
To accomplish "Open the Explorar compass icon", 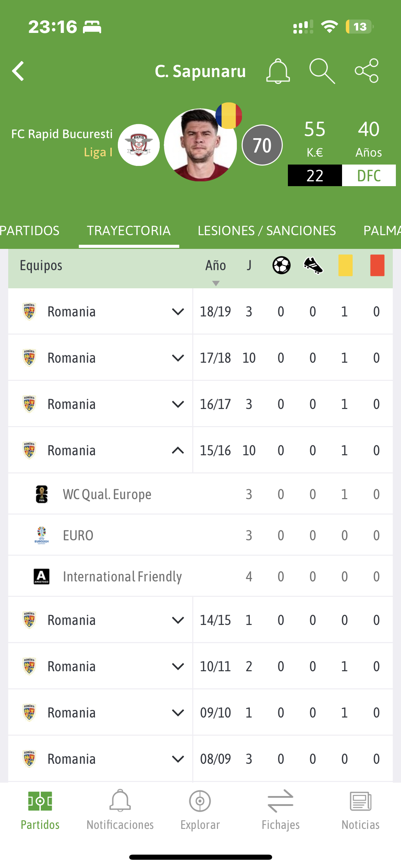I will point(200,801).
